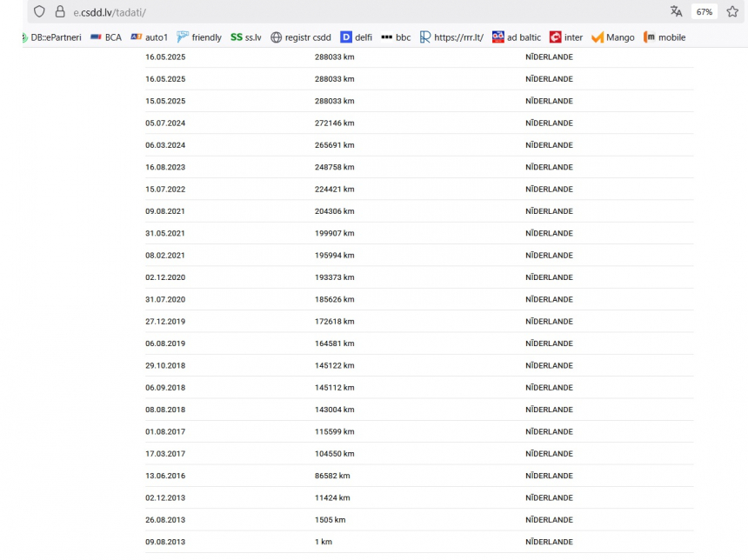Select date 15.05.2025
Viewport: 748px width, 560px height.
coord(165,101)
